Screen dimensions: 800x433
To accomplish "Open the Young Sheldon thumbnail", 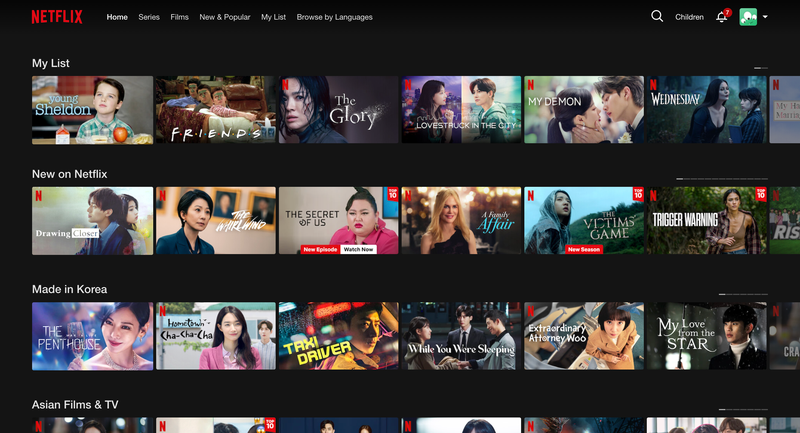I will point(92,110).
